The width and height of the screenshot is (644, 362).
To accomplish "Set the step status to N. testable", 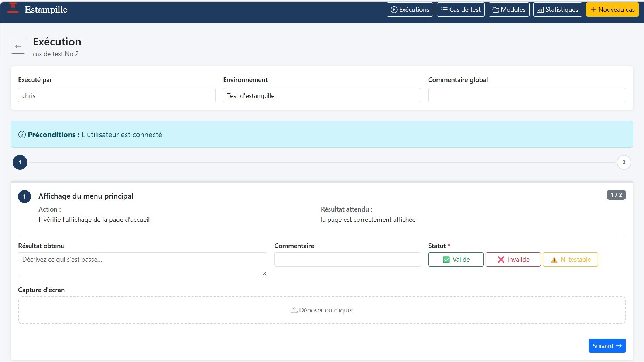I will click(571, 260).
